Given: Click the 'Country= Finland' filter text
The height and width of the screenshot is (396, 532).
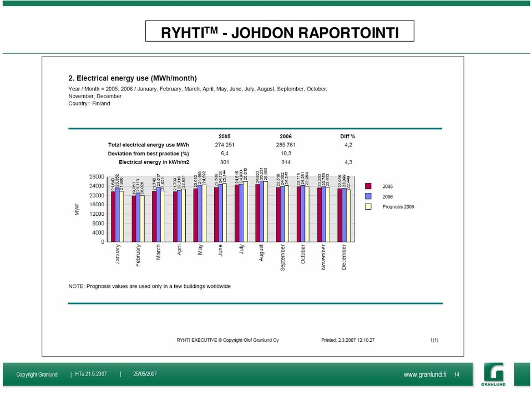Looking at the screenshot, I should [x=89, y=104].
